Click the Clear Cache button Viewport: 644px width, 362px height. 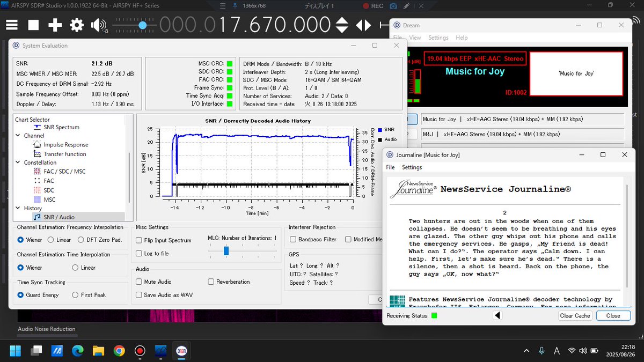pos(575,316)
